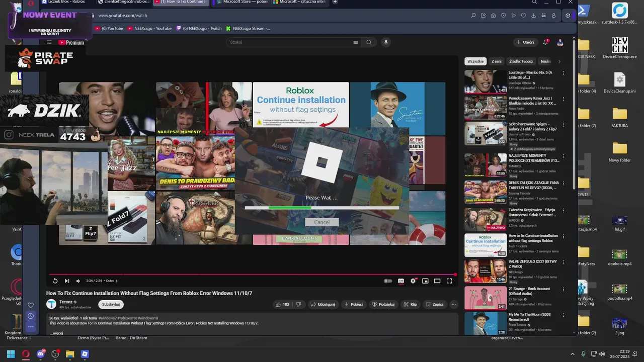644x362 pixels.
Task: Open history clock in Opera sidebar
Action: click(31, 316)
